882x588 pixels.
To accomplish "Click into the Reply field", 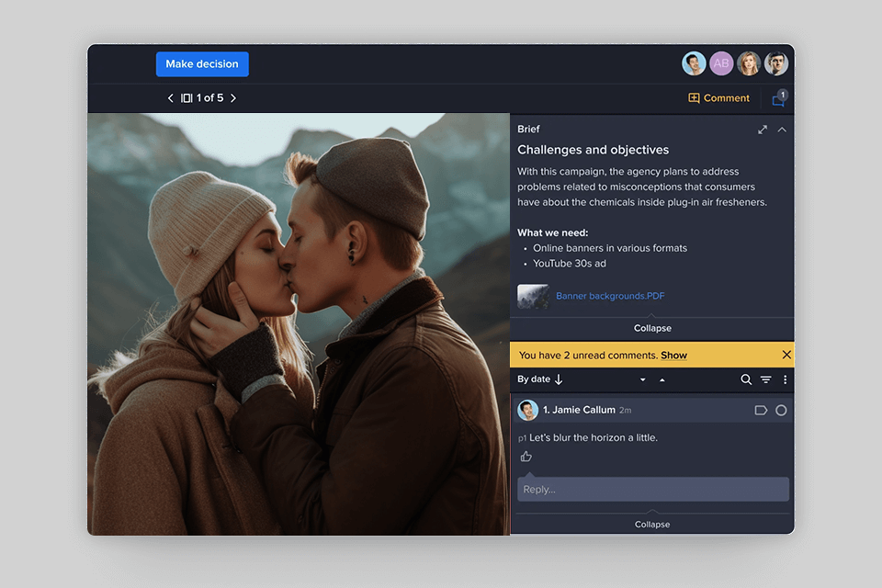I will (653, 490).
